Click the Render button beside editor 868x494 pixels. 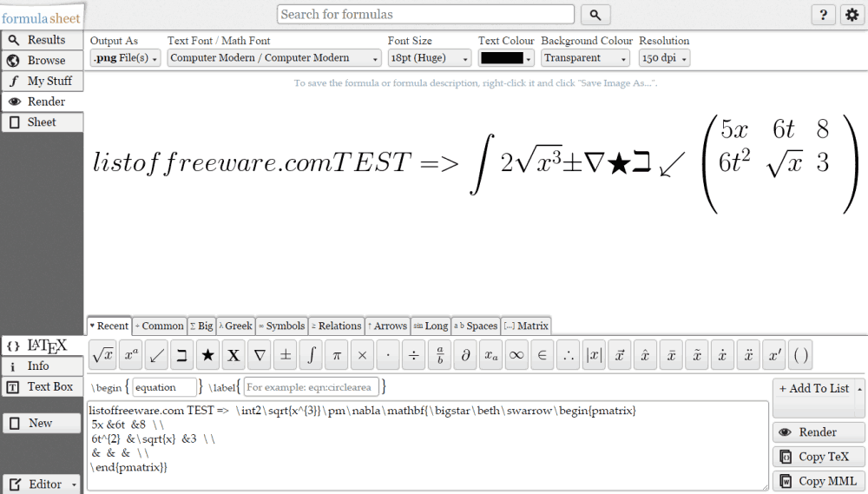[x=819, y=432]
